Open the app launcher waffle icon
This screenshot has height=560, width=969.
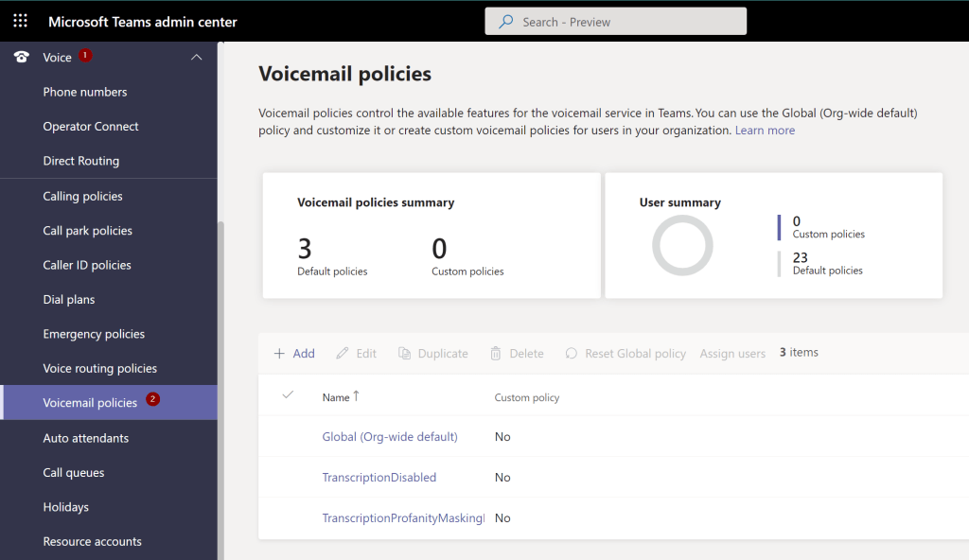click(x=20, y=21)
